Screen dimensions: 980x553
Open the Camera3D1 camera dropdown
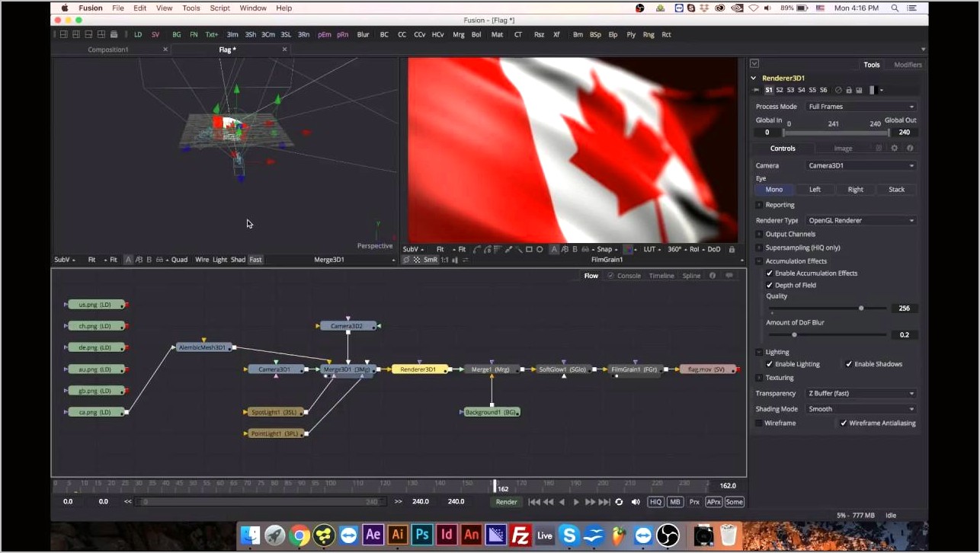click(x=861, y=165)
